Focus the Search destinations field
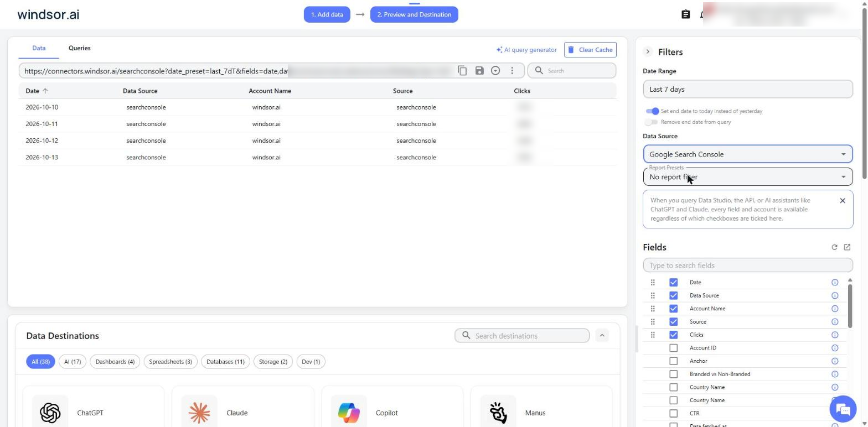The height and width of the screenshot is (427, 868). (x=522, y=336)
